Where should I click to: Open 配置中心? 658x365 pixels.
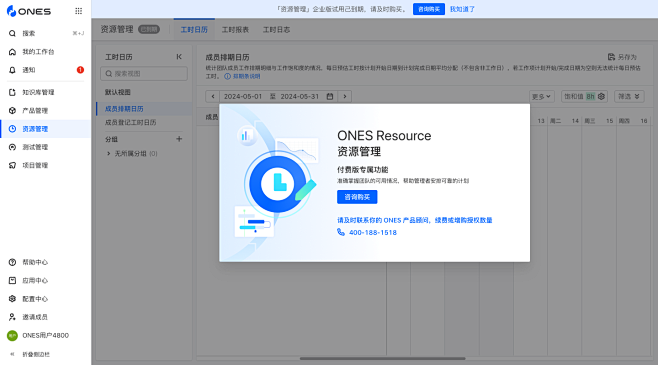click(45, 299)
